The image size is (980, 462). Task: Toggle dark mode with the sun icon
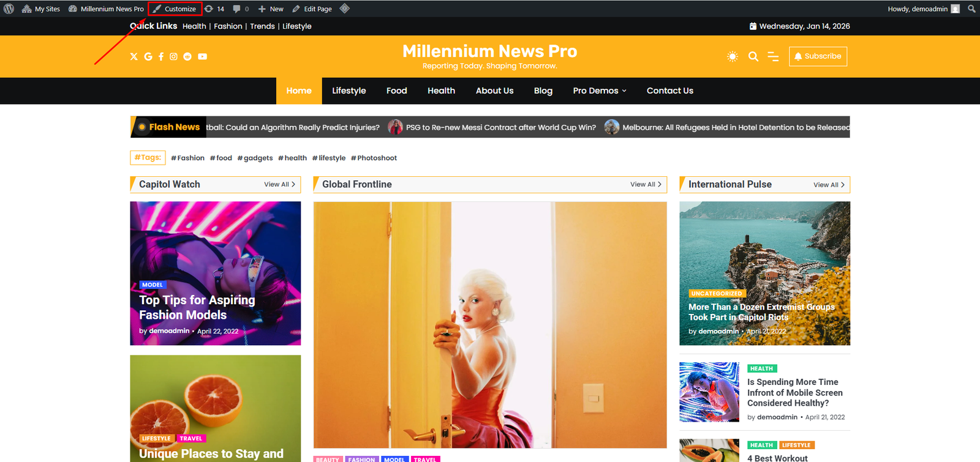click(x=733, y=56)
